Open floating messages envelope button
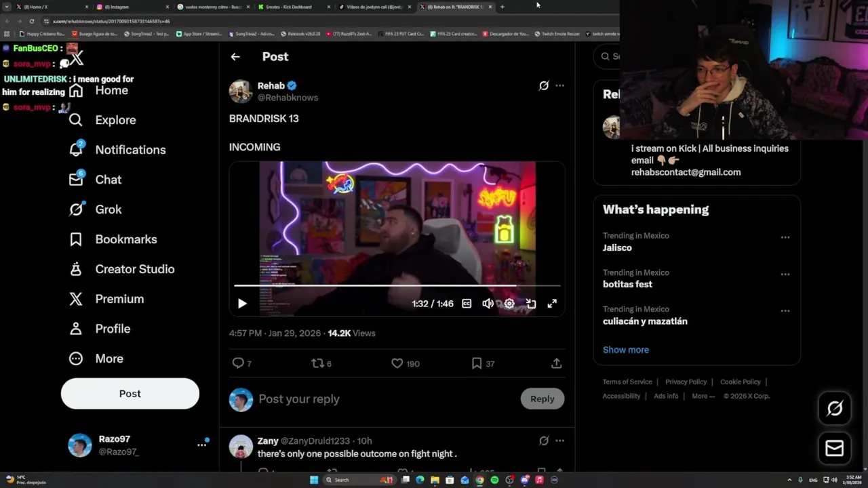Viewport: 868px width, 488px height. (835, 448)
